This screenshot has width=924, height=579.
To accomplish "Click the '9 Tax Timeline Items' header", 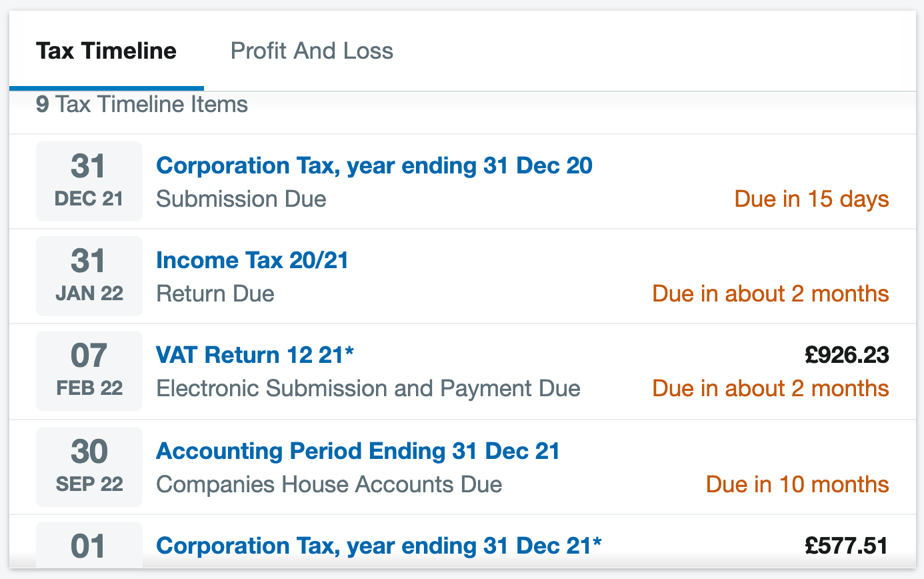I will [141, 104].
